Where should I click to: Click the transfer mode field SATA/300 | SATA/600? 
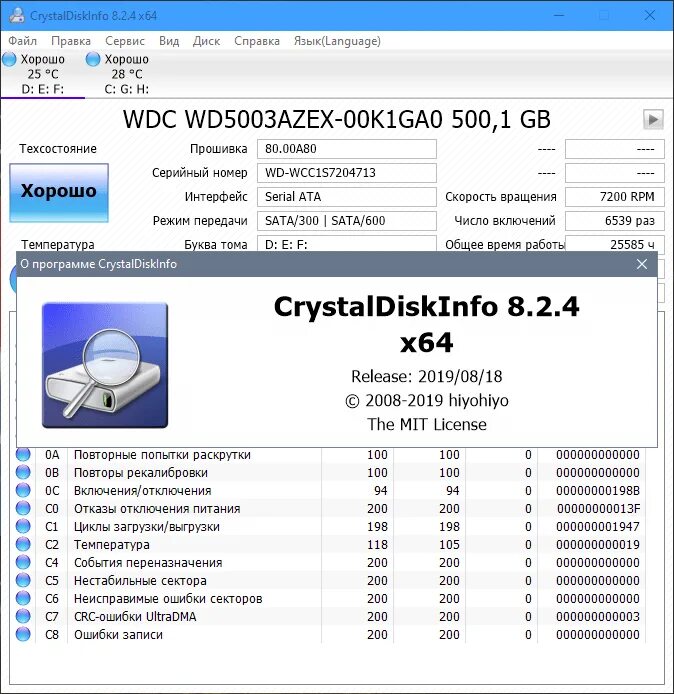347,221
